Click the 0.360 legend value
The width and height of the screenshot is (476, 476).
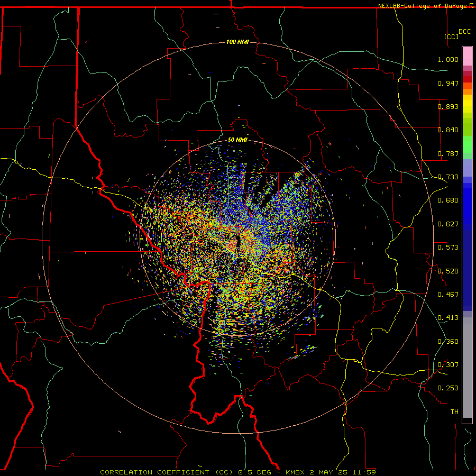tap(448, 342)
